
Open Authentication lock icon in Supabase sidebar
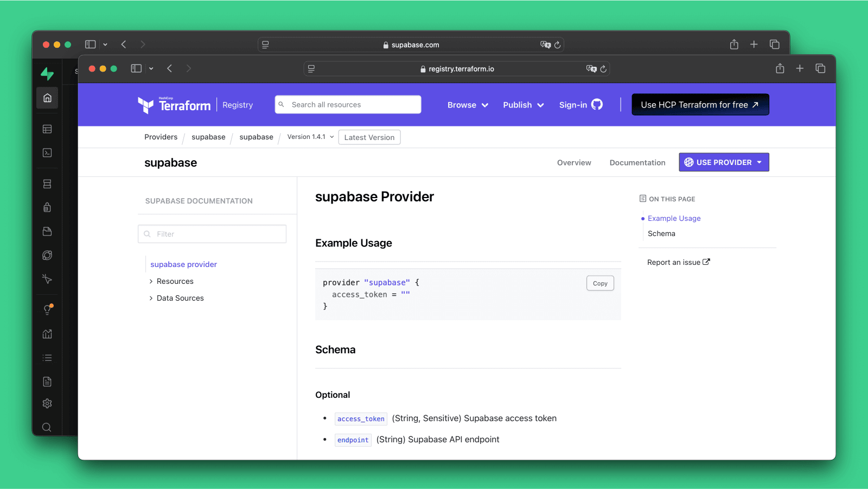pos(47,207)
